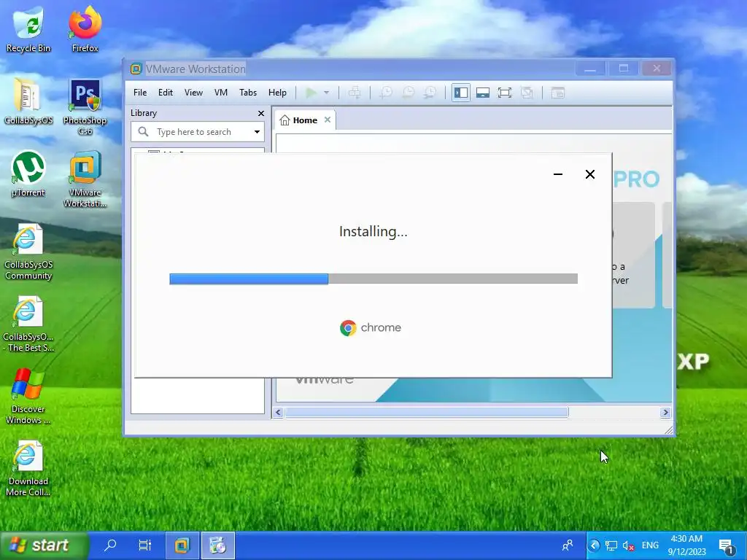Open the VM menu
Screen dimensions: 747x560
220,93
